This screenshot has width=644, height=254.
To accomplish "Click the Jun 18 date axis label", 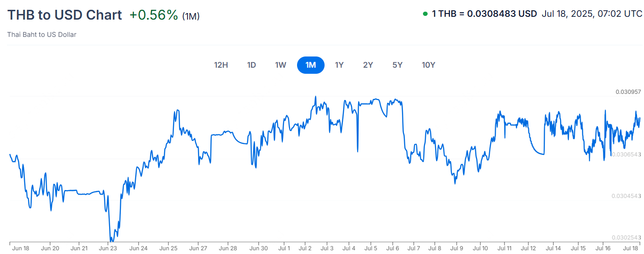I will pyautogui.click(x=21, y=248).
